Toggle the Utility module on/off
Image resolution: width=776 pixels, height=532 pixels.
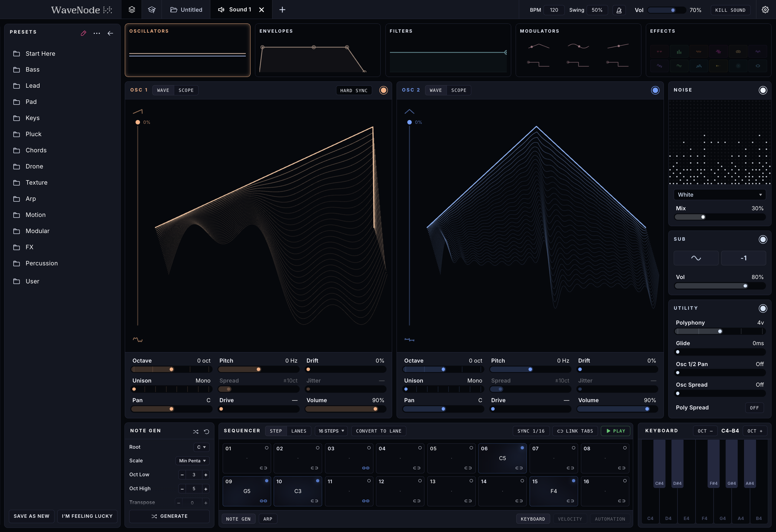(x=763, y=308)
